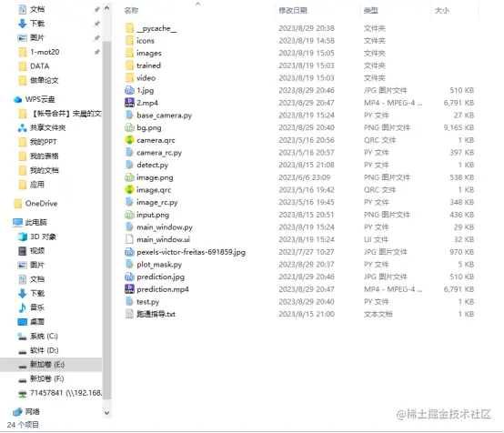The width and height of the screenshot is (504, 433).
Task: Sort files by 大小 column header
Action: (x=441, y=11)
